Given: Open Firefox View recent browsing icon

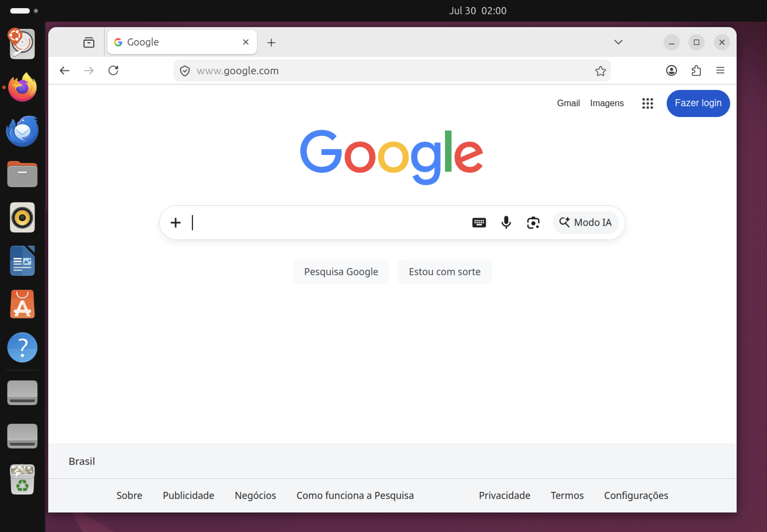Looking at the screenshot, I should click(x=89, y=42).
